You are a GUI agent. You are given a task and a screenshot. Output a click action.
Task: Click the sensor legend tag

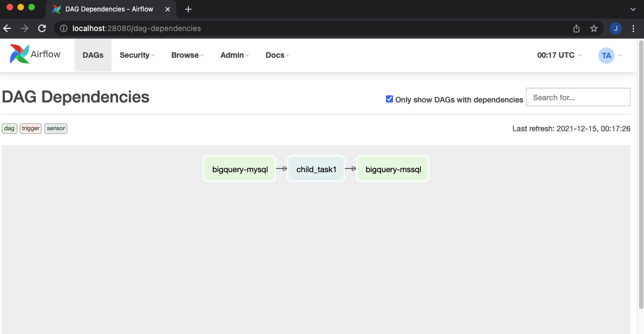coord(56,129)
